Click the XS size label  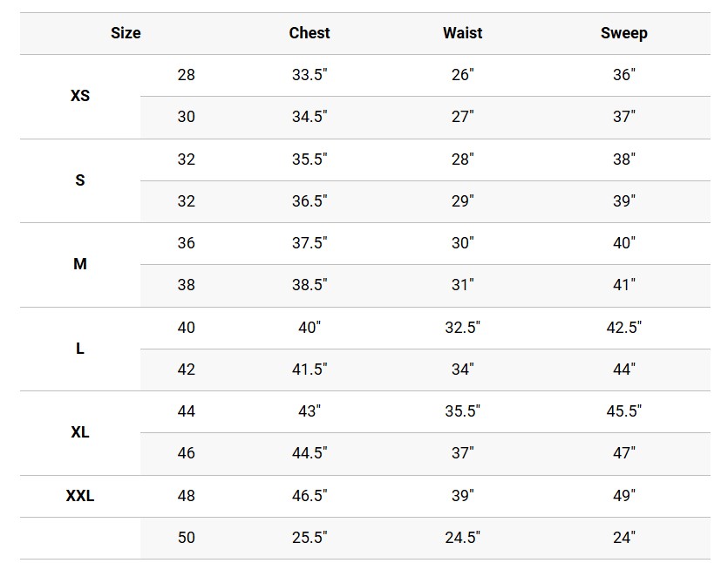click(80, 96)
